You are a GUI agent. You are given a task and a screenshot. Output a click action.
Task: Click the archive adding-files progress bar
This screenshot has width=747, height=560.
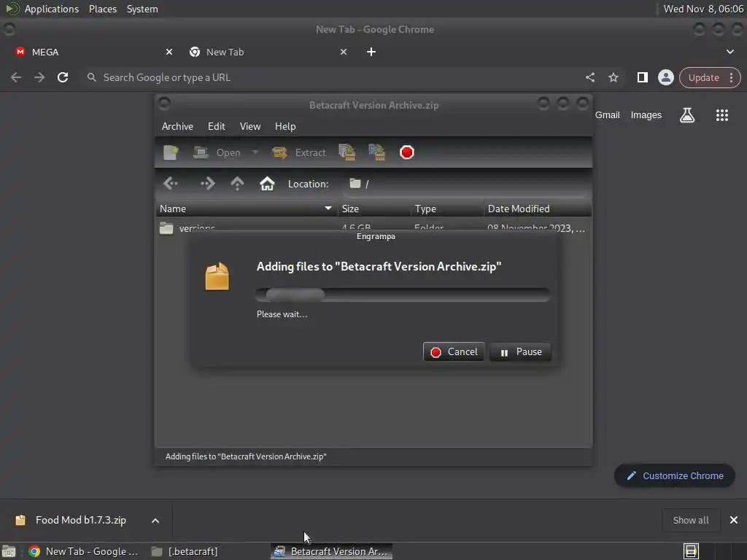coord(403,295)
